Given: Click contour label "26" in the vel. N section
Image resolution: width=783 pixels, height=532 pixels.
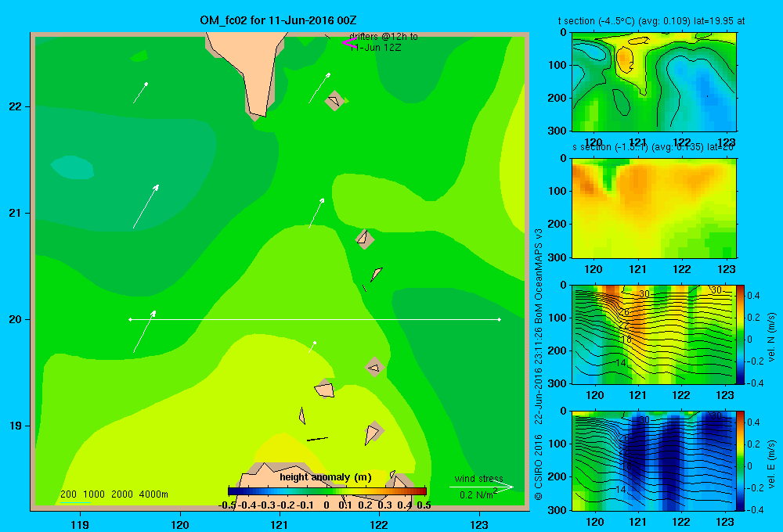Looking at the screenshot, I should pyautogui.click(x=624, y=312).
